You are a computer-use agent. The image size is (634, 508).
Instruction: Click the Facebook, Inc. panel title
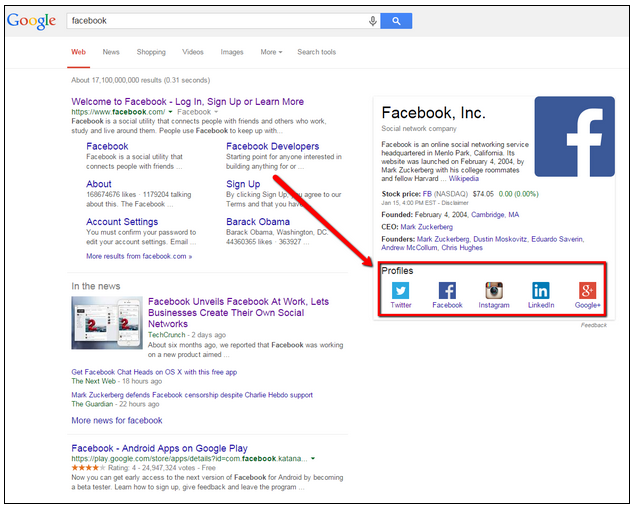(x=433, y=113)
